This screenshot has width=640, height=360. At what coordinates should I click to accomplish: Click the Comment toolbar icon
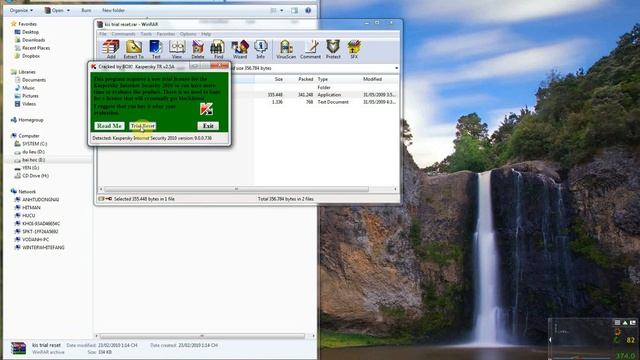[x=310, y=49]
